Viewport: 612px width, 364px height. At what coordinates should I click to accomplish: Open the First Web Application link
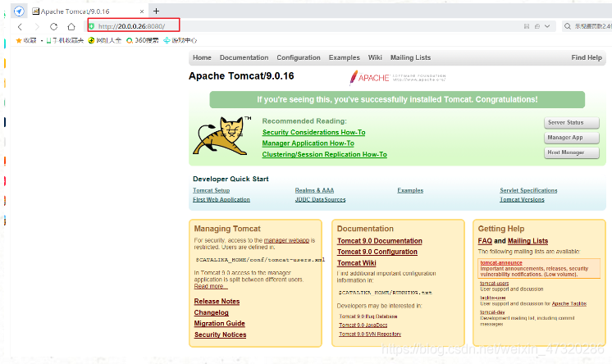pos(222,199)
